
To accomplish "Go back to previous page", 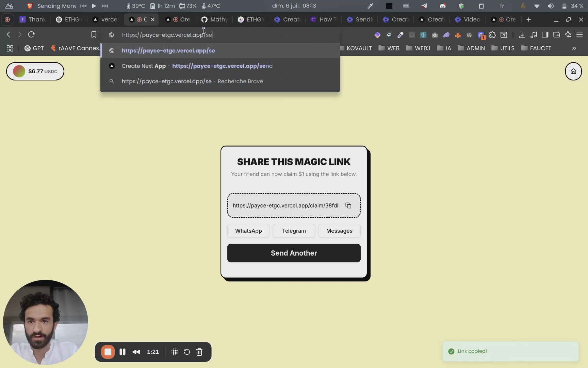I will [9, 34].
